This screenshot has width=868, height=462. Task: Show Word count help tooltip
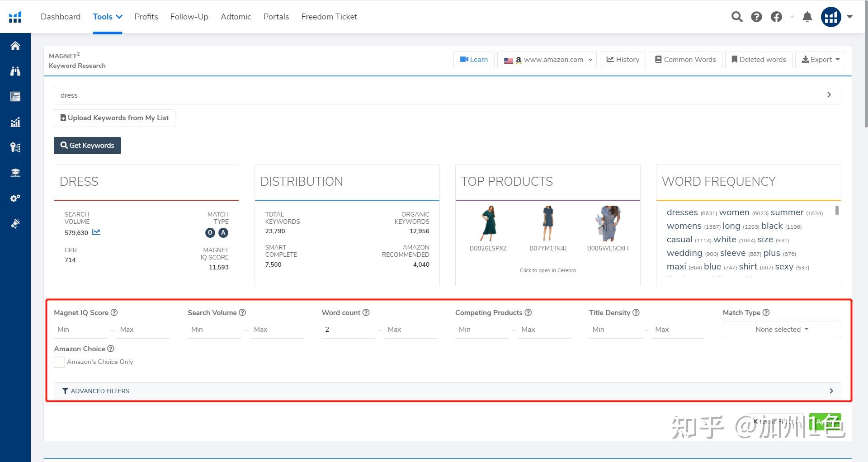pyautogui.click(x=366, y=312)
